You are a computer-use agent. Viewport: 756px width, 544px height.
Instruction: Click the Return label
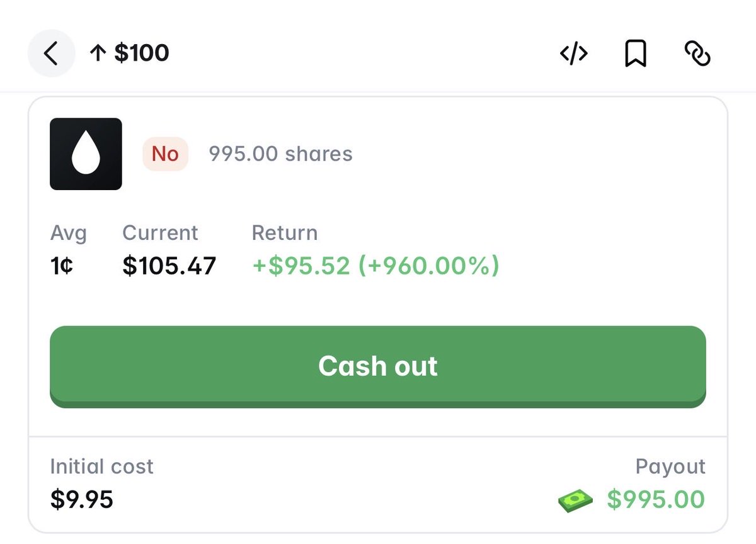pyautogui.click(x=285, y=233)
